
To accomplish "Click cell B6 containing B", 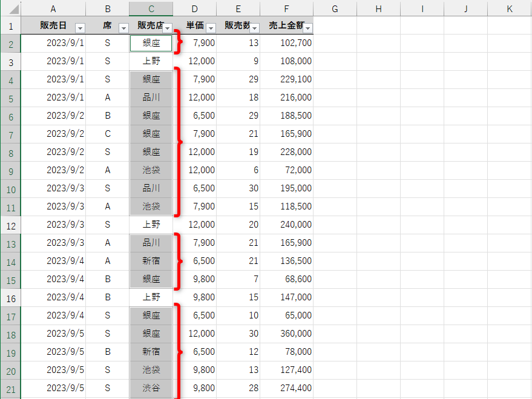I will coord(108,116).
